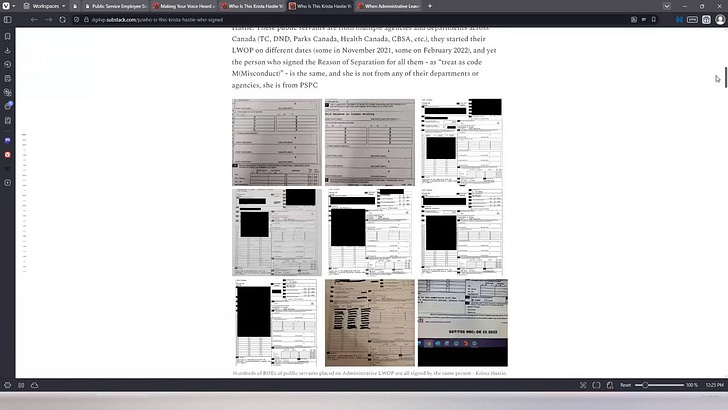Open sync cloud status icon
728x410 pixels.
(x=34, y=385)
